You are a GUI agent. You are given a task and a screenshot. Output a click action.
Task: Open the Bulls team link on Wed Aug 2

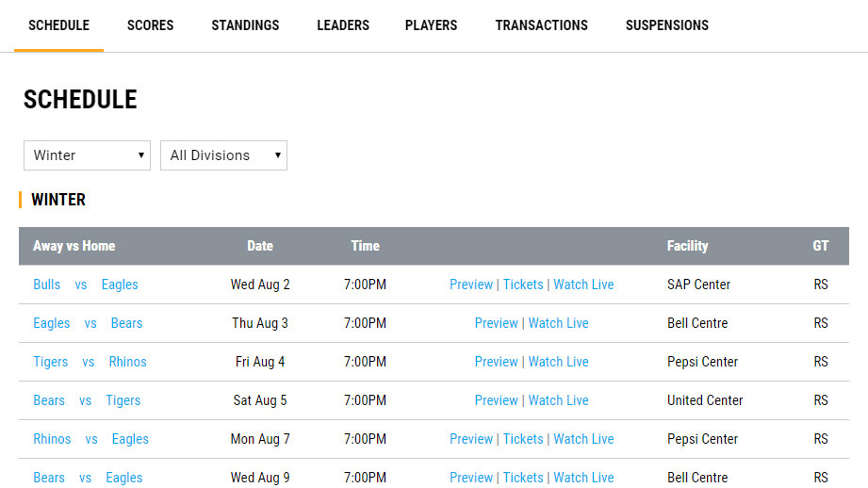[x=46, y=285]
